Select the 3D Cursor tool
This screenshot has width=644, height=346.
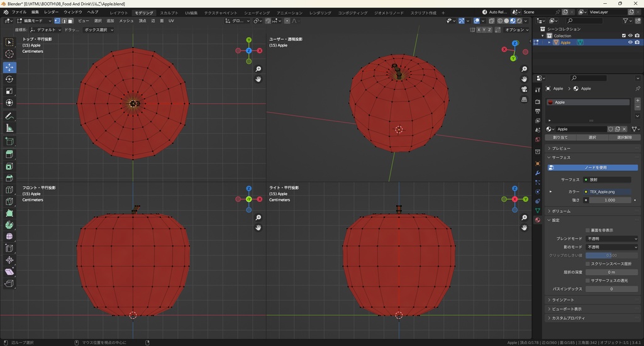coord(9,54)
